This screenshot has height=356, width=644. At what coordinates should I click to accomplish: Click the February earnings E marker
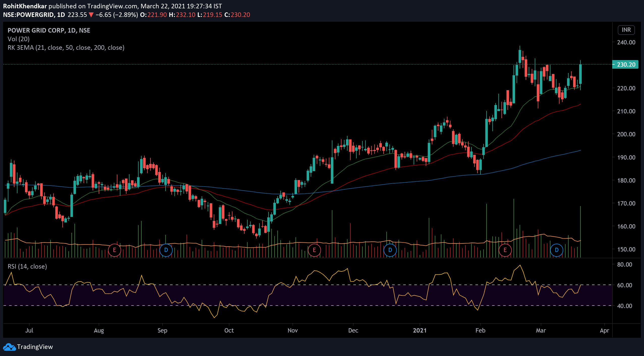[505, 250]
